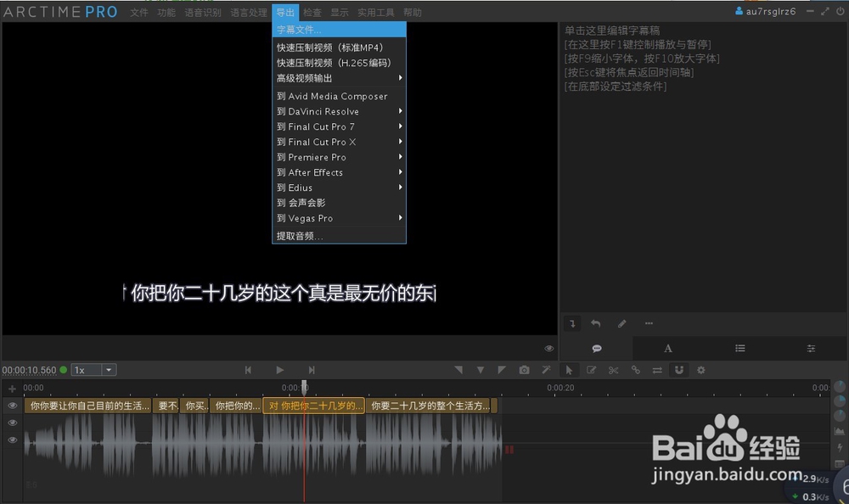Toggle the magnet snapping icon
The height and width of the screenshot is (504, 849).
point(679,370)
